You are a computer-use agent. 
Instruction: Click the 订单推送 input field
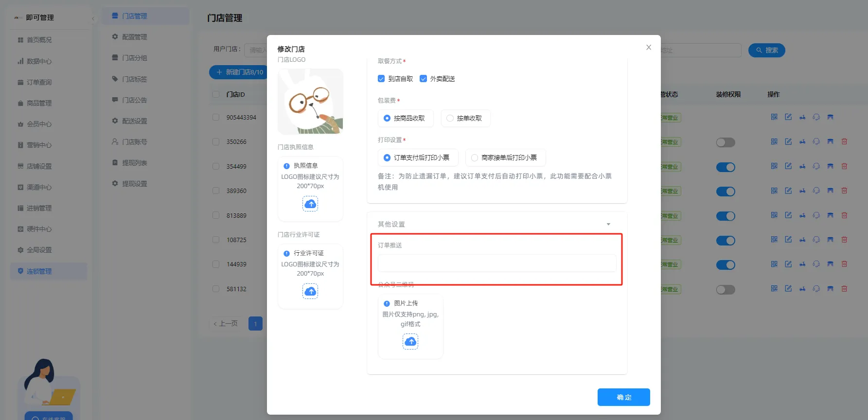(497, 263)
